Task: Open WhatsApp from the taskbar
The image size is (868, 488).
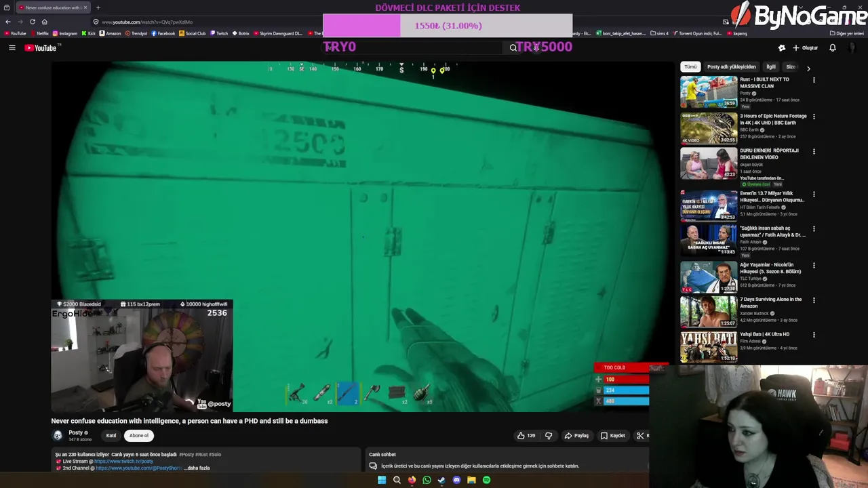Action: pyautogui.click(x=427, y=480)
